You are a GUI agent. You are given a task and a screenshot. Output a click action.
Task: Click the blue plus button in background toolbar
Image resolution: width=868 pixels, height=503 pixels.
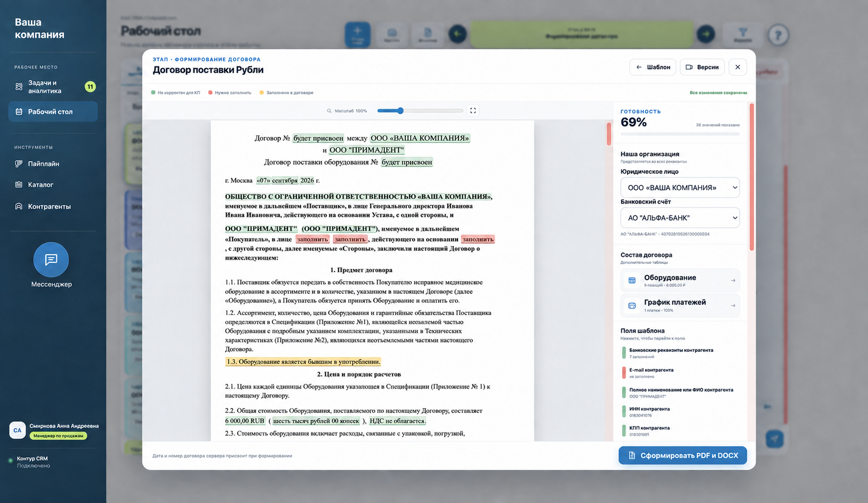(357, 34)
